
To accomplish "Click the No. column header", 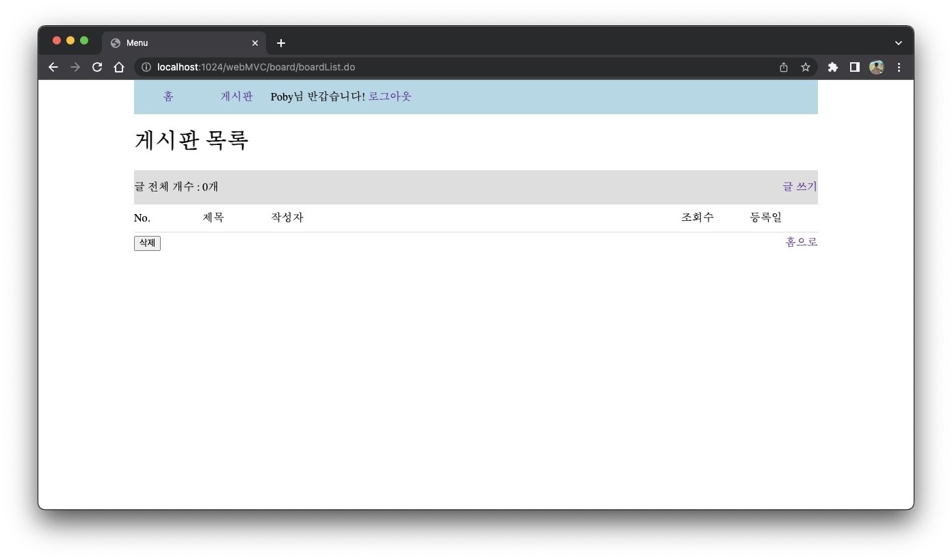I will point(142,217).
